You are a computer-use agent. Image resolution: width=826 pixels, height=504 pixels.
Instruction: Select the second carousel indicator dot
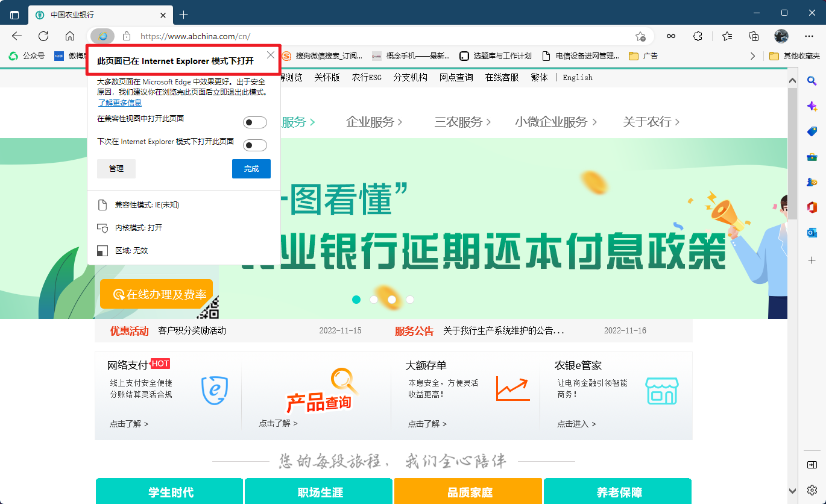[374, 299]
